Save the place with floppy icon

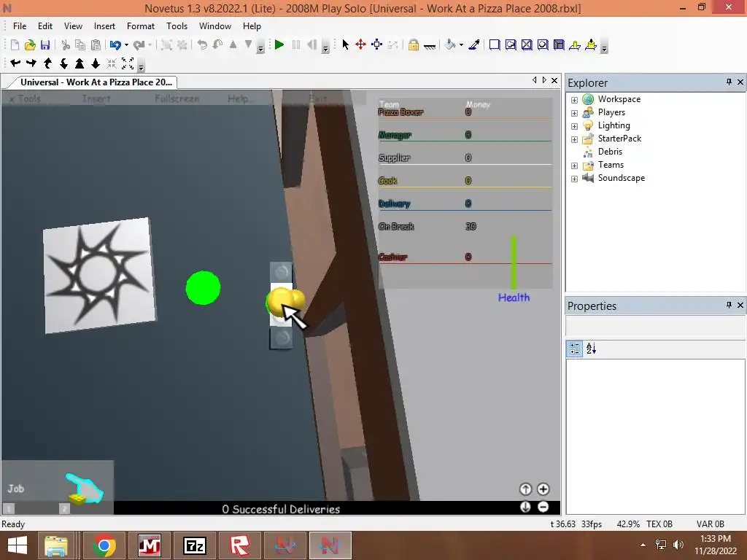coord(45,44)
